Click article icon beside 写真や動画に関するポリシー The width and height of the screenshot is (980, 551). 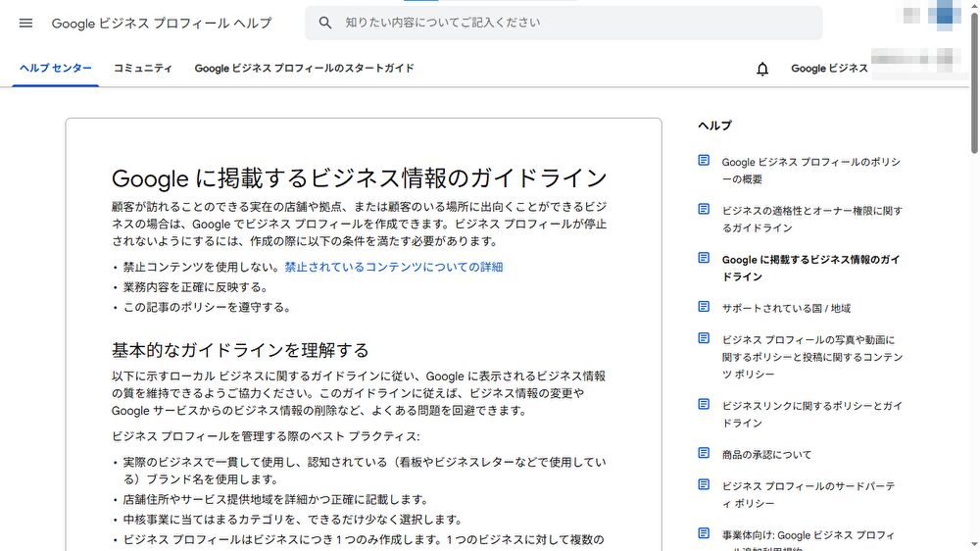(704, 338)
